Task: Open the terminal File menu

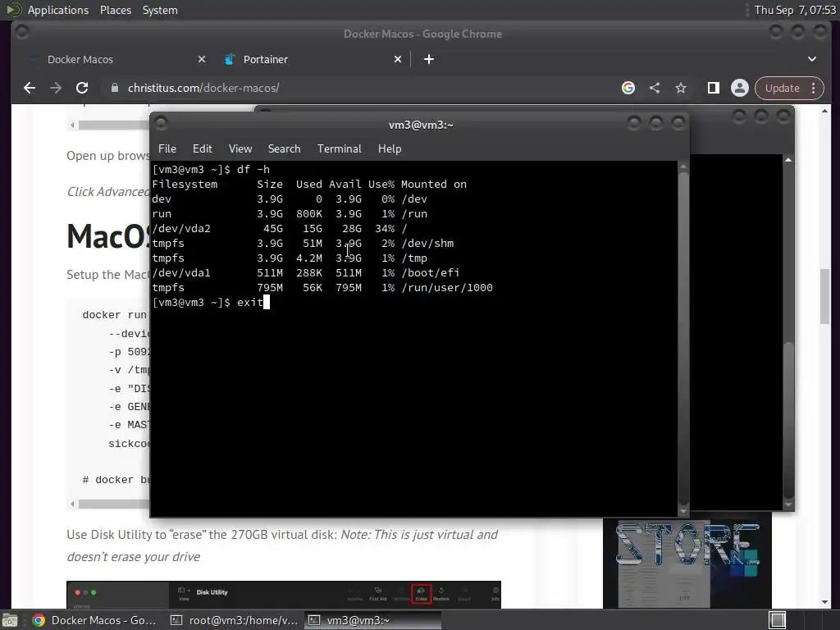Action: pyautogui.click(x=167, y=149)
